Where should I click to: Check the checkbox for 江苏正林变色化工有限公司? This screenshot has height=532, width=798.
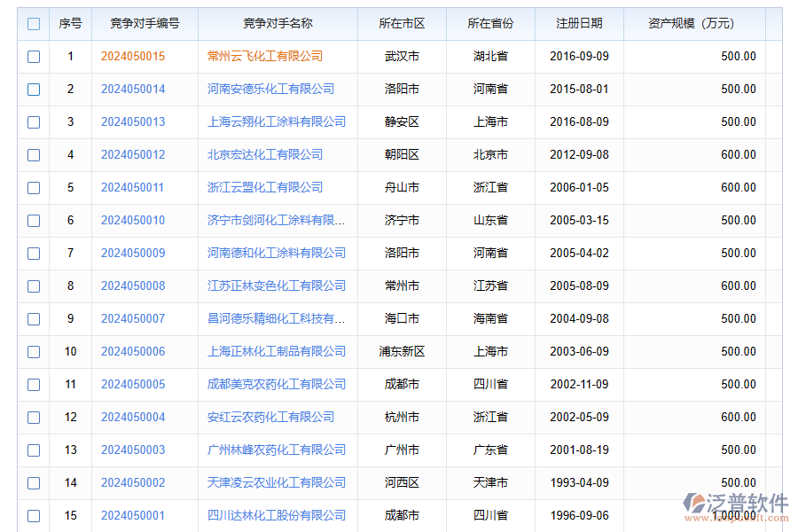(x=33, y=286)
